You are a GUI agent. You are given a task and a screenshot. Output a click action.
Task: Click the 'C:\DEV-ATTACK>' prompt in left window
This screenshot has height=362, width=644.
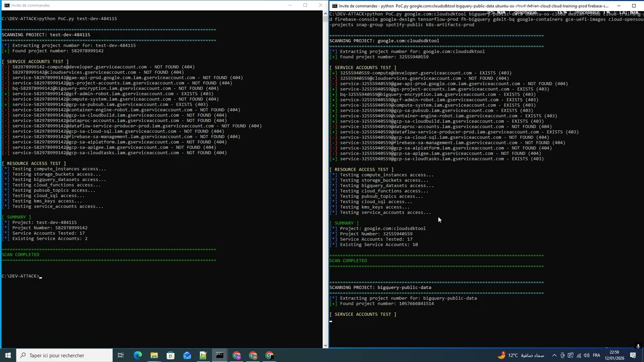point(20,276)
